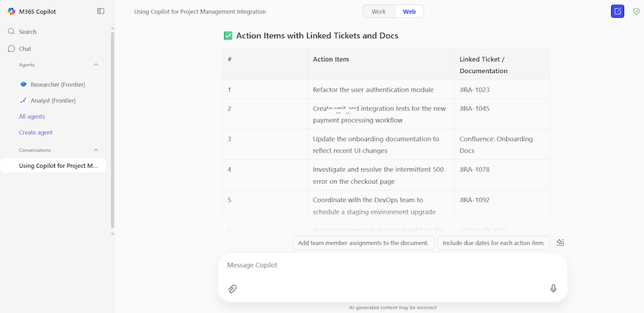Toggle the sidebar collapse panel icon

tap(101, 11)
